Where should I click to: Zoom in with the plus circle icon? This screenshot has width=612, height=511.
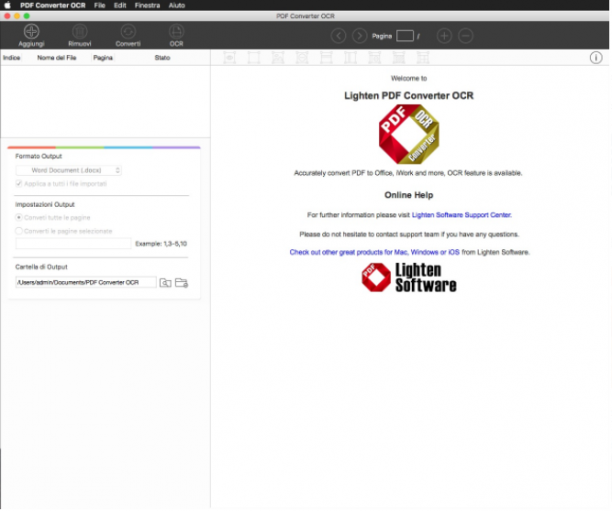click(444, 36)
